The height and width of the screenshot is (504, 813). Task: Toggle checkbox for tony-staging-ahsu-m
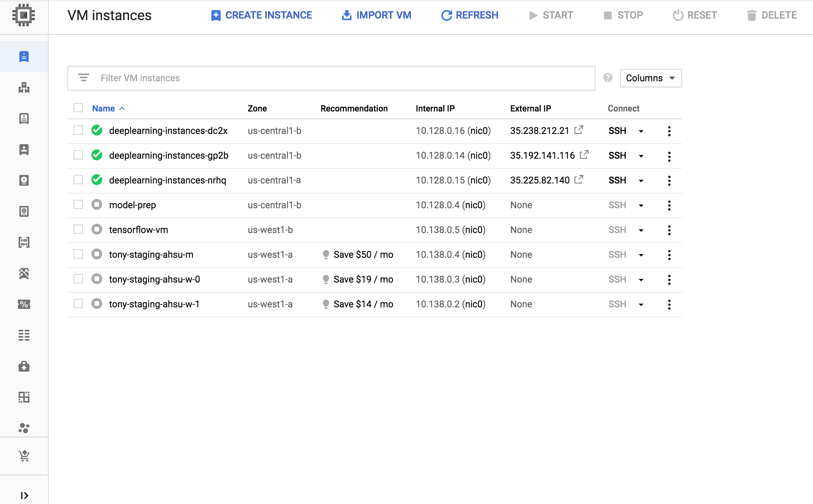[78, 254]
